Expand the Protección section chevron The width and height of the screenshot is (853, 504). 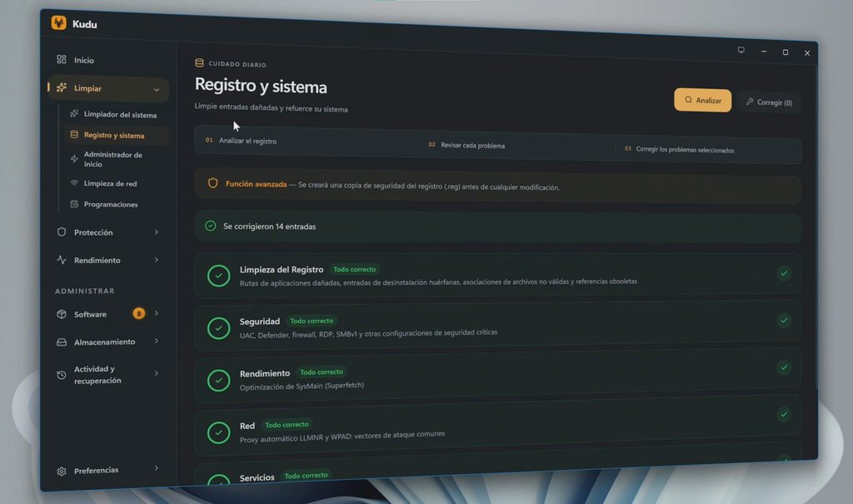(x=156, y=232)
